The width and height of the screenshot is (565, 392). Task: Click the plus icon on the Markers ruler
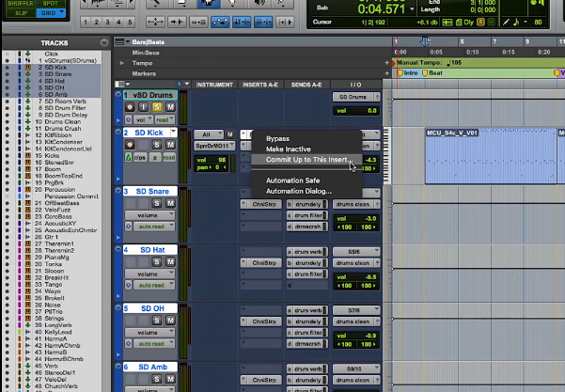tap(387, 73)
